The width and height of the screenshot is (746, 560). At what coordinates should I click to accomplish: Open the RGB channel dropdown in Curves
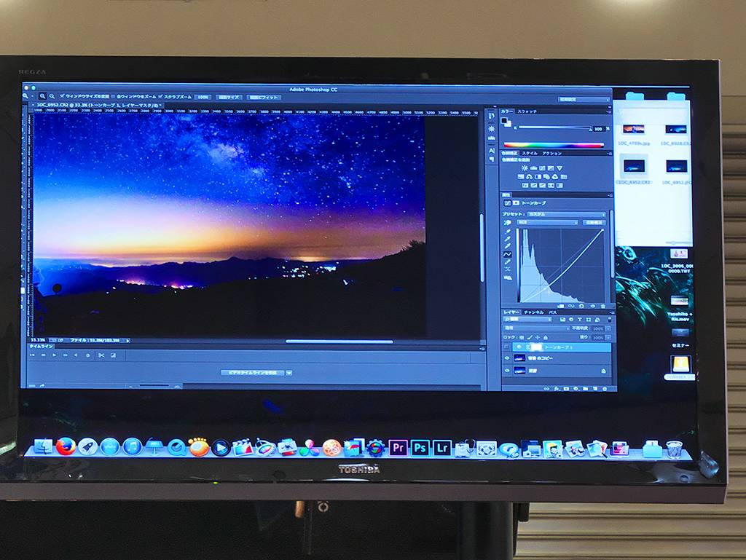point(547,223)
